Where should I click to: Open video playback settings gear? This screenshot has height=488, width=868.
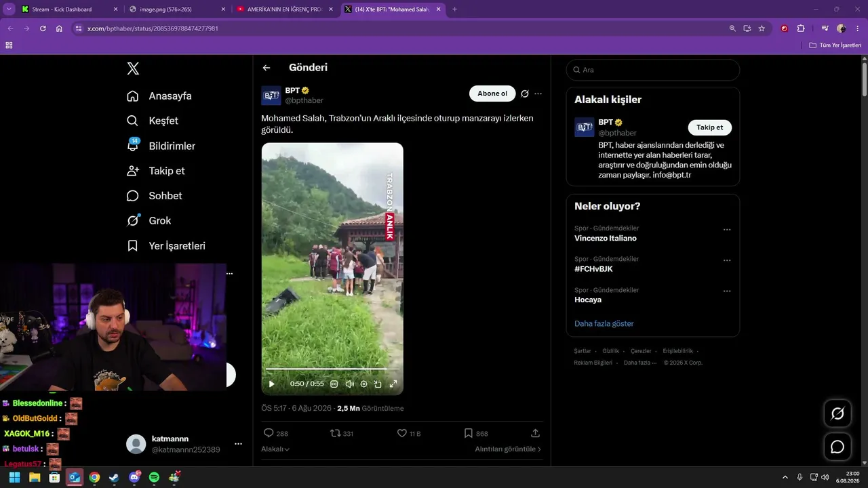tap(363, 384)
